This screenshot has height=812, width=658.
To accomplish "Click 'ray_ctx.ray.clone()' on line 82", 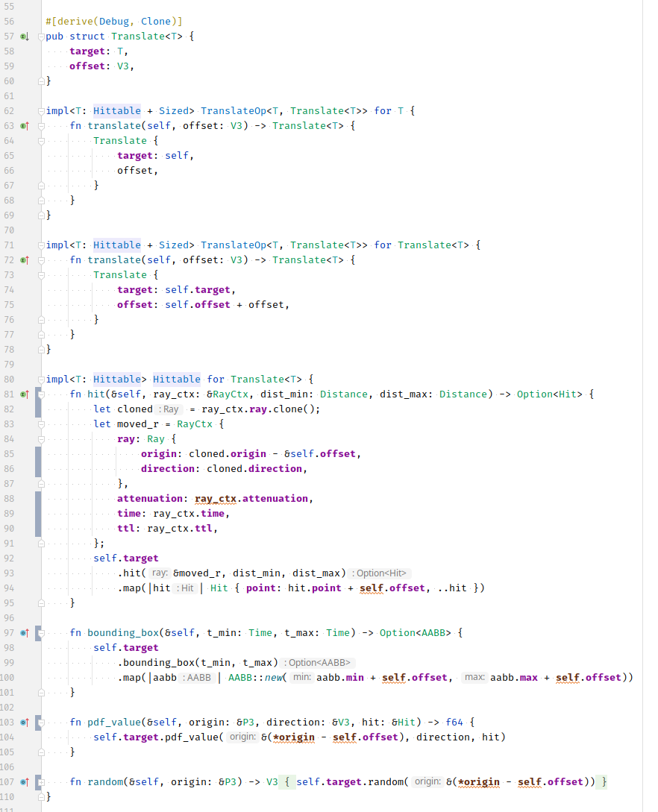I will pos(257,409).
